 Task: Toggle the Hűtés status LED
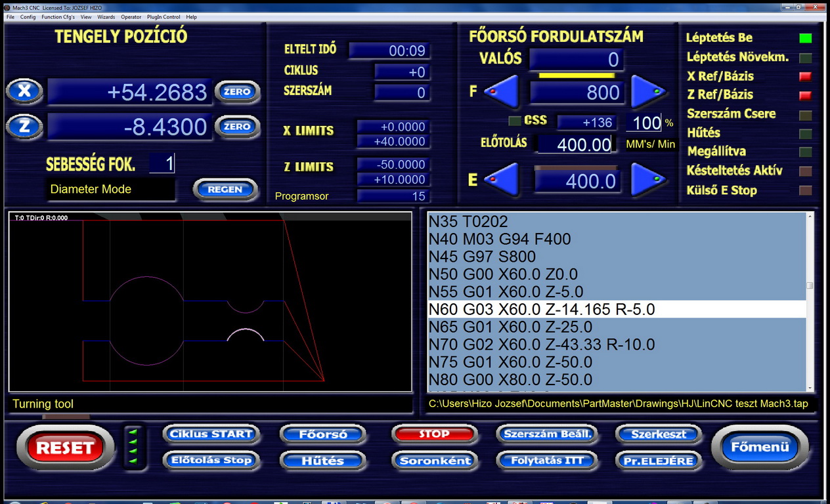[x=805, y=133]
